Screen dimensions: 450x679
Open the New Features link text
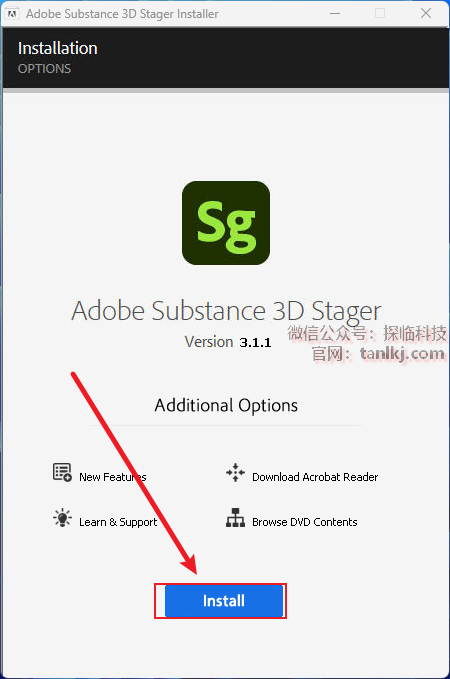pyautogui.click(x=113, y=477)
